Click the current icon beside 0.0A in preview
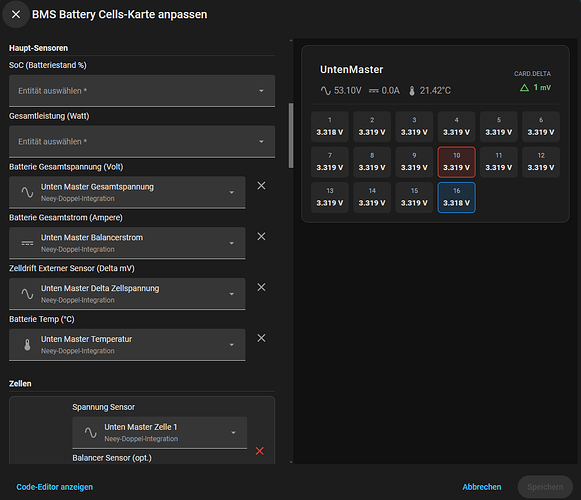The image size is (581, 500). [x=374, y=91]
